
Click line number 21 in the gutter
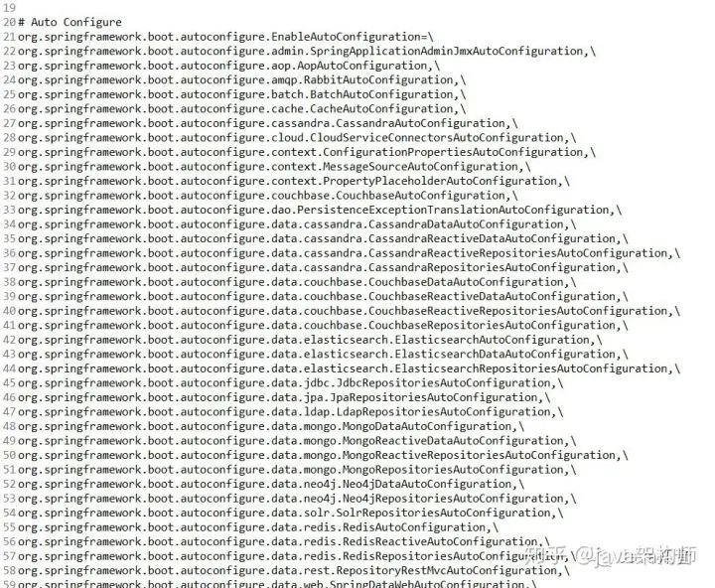pos(10,37)
